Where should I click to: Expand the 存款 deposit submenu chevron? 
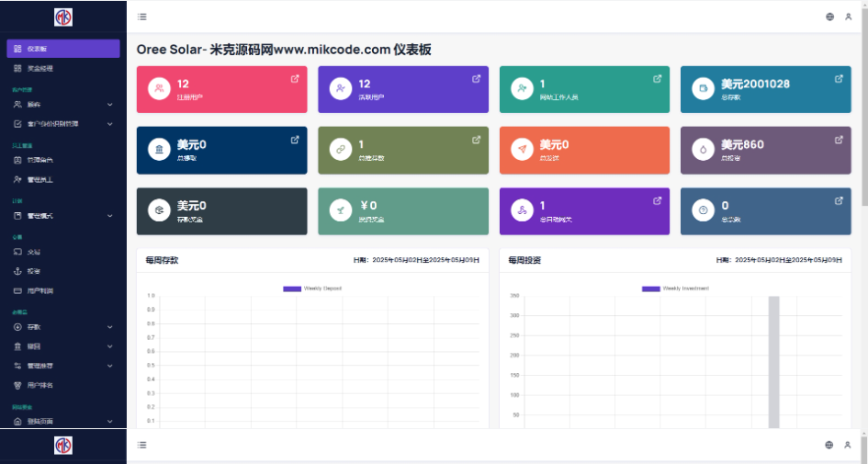point(109,327)
